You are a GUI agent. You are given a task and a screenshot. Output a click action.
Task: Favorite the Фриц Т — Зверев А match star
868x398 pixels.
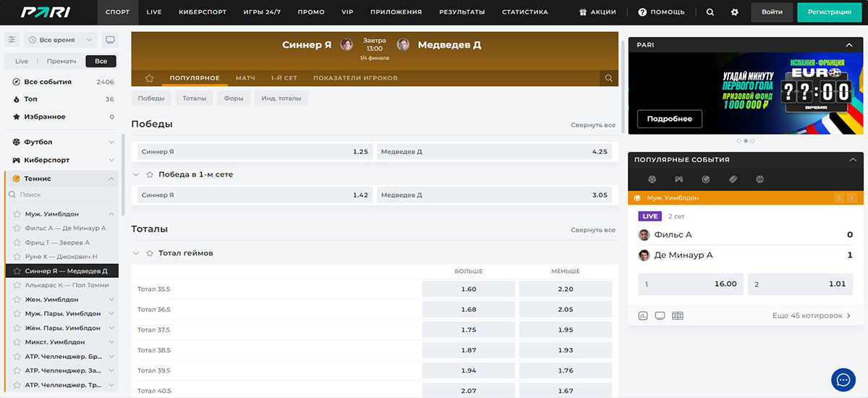pyautogui.click(x=19, y=242)
